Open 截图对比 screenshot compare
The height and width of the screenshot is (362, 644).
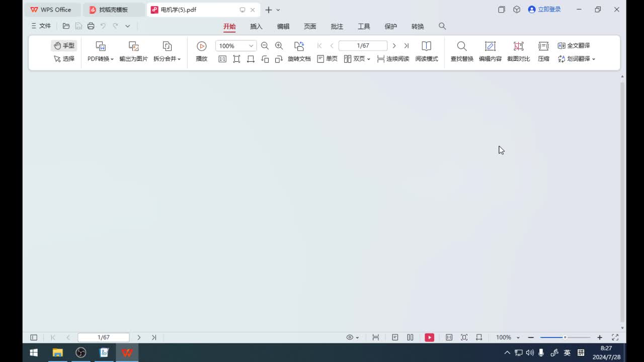pyautogui.click(x=518, y=52)
